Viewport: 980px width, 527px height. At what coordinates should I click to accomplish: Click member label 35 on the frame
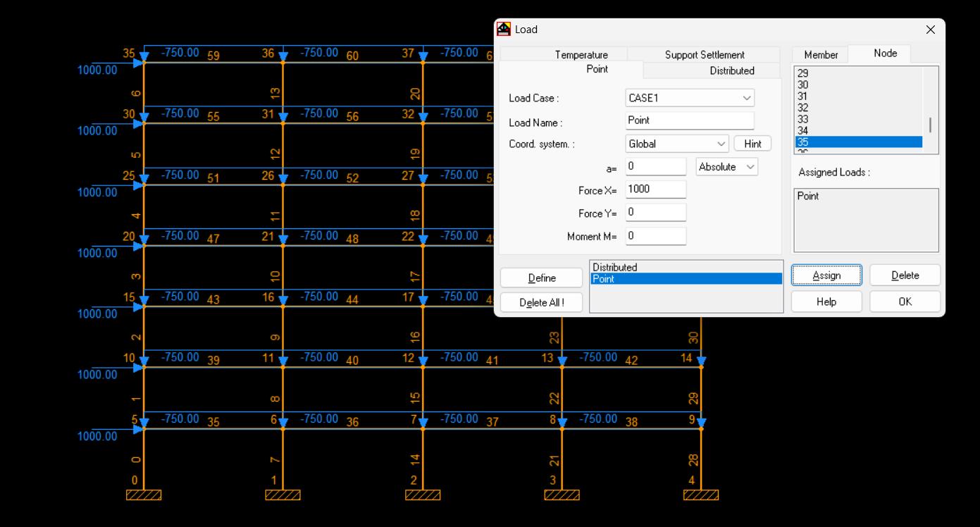[x=213, y=423]
